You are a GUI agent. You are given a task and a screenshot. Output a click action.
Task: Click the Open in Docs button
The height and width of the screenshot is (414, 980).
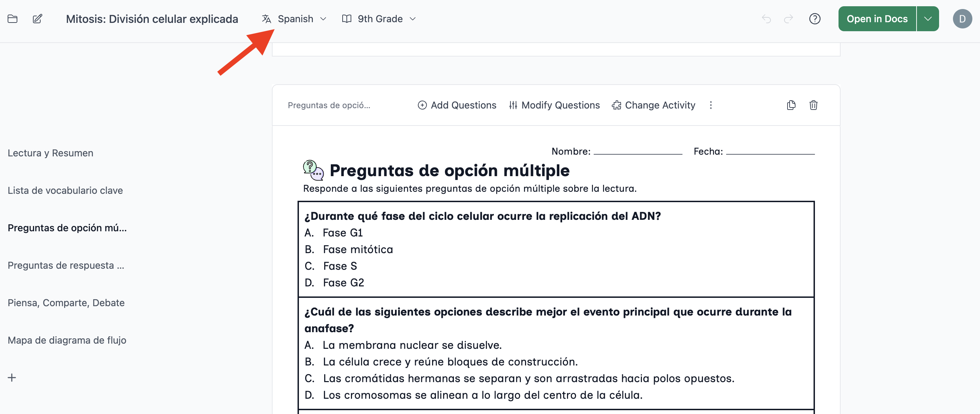click(x=877, y=19)
